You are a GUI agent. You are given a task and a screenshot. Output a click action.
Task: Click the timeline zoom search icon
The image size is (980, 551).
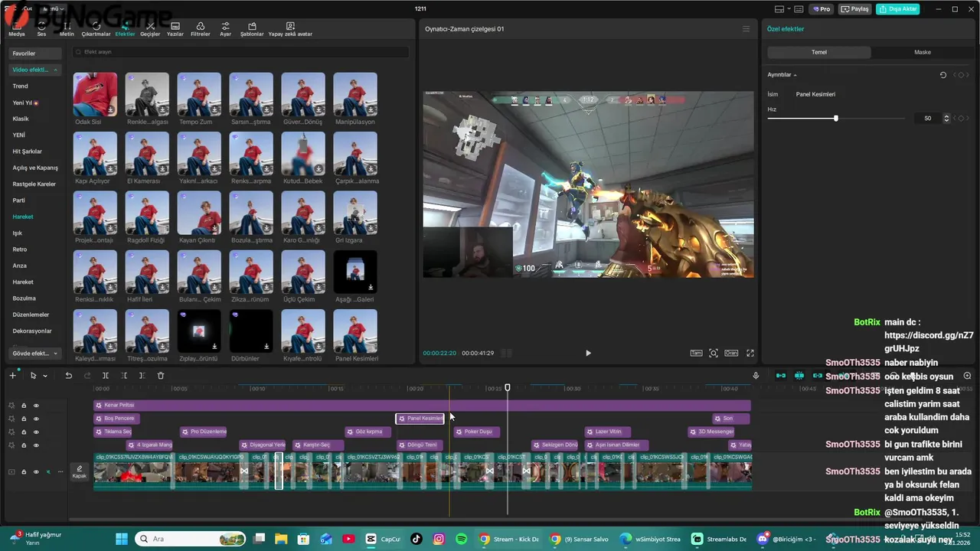[968, 376]
